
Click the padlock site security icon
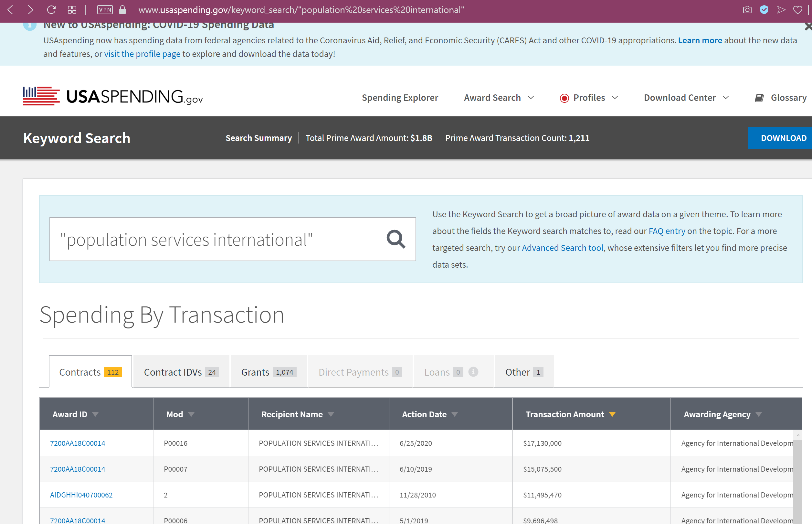point(122,10)
